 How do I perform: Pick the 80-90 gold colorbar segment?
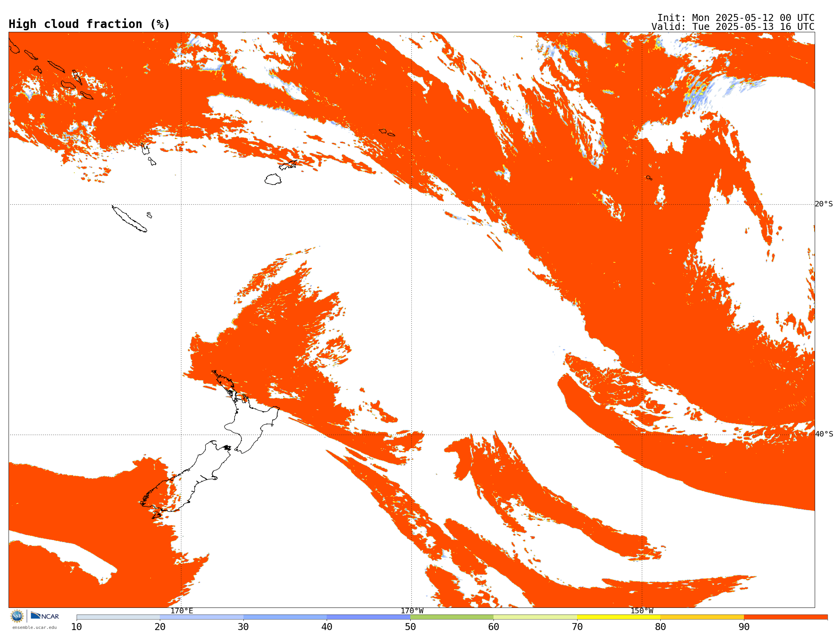point(702,617)
